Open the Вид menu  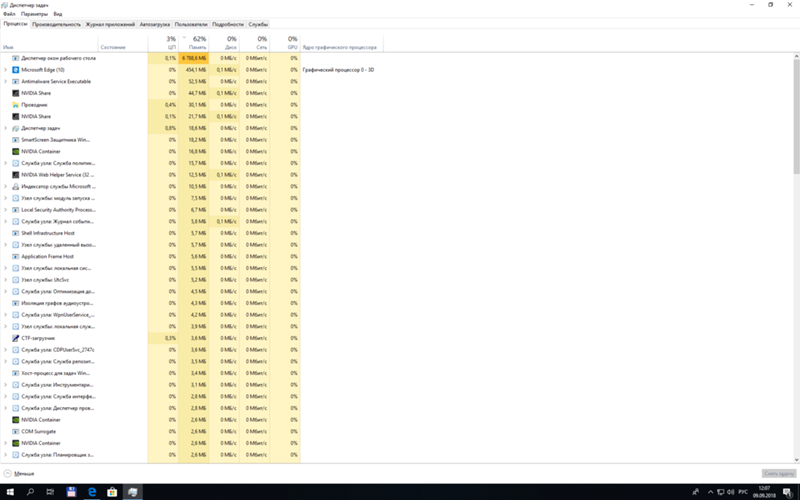[58, 14]
